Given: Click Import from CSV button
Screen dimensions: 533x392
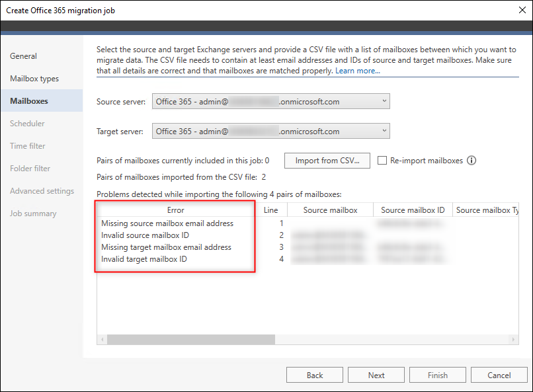Looking at the screenshot, I should point(327,161).
